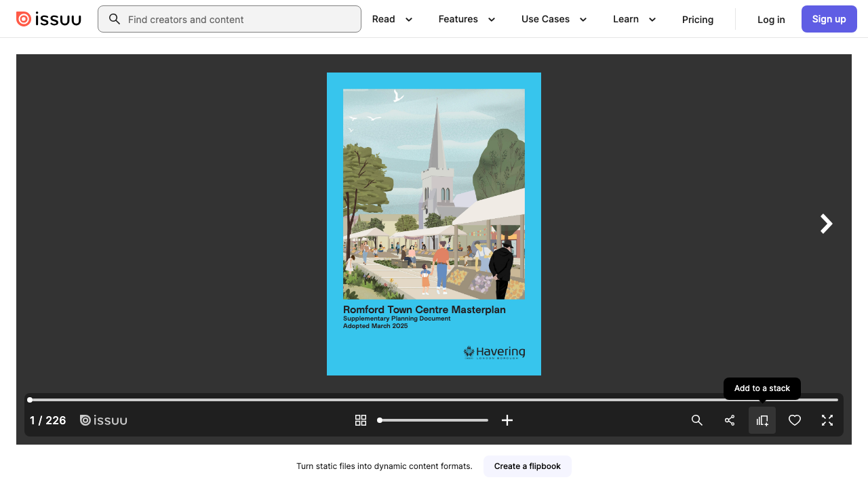
Task: Open the Learn menu
Action: click(x=634, y=19)
